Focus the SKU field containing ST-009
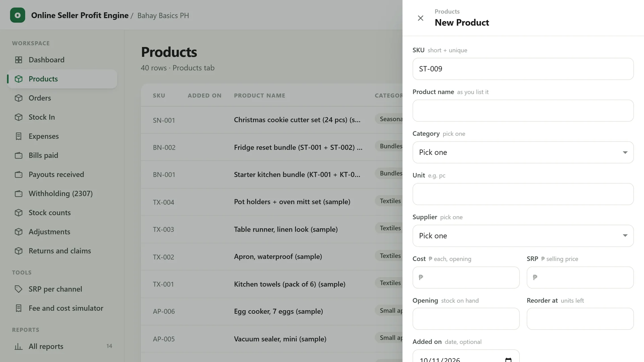Image resolution: width=644 pixels, height=362 pixels. coord(523,69)
